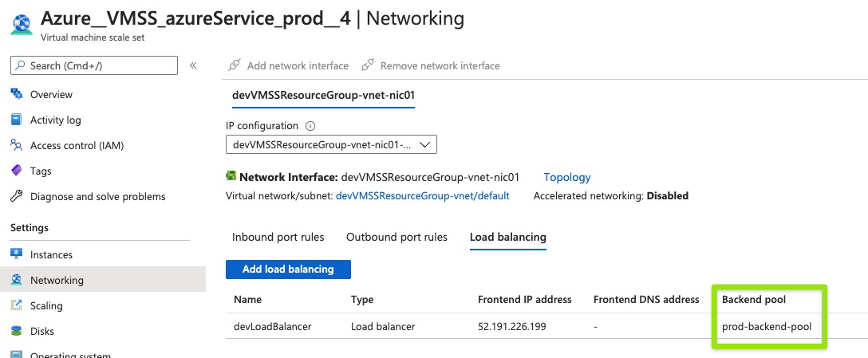
Task: Click the Networking icon in Settings
Action: tap(17, 280)
